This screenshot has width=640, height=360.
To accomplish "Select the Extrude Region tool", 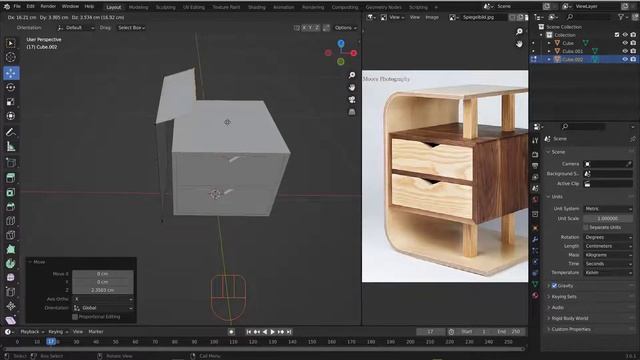I will [x=11, y=178].
